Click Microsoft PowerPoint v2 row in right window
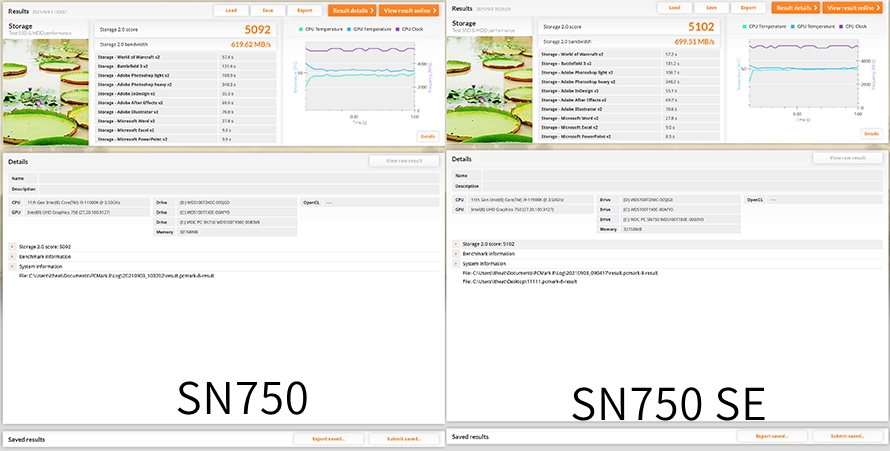This screenshot has height=451, width=890. tap(629, 137)
